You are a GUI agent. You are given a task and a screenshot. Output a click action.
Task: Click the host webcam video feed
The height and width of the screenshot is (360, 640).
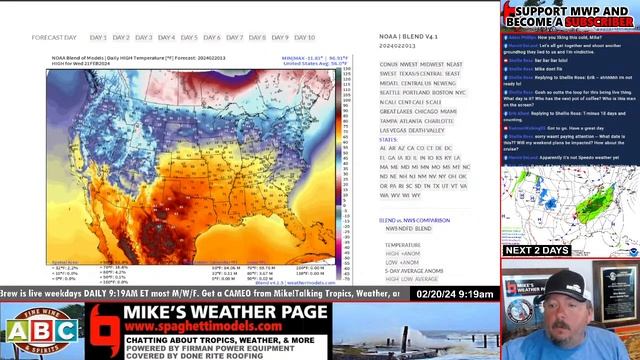point(570,310)
